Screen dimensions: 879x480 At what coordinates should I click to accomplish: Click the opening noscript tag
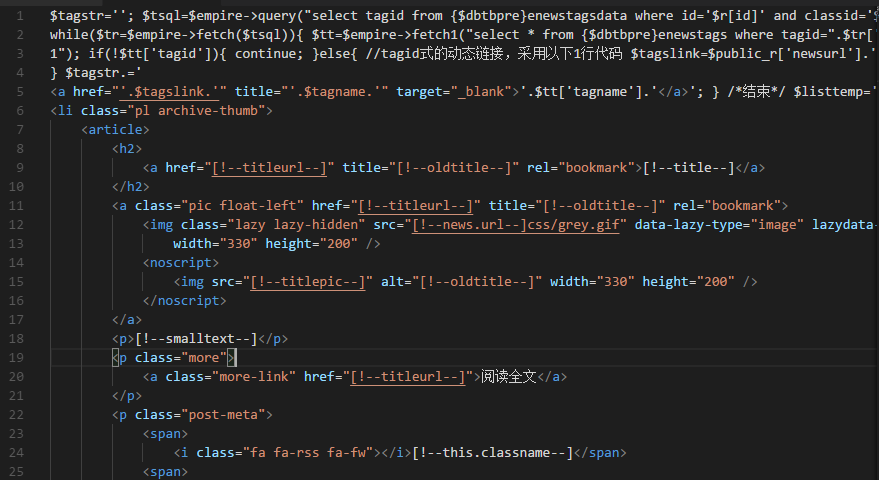point(181,263)
